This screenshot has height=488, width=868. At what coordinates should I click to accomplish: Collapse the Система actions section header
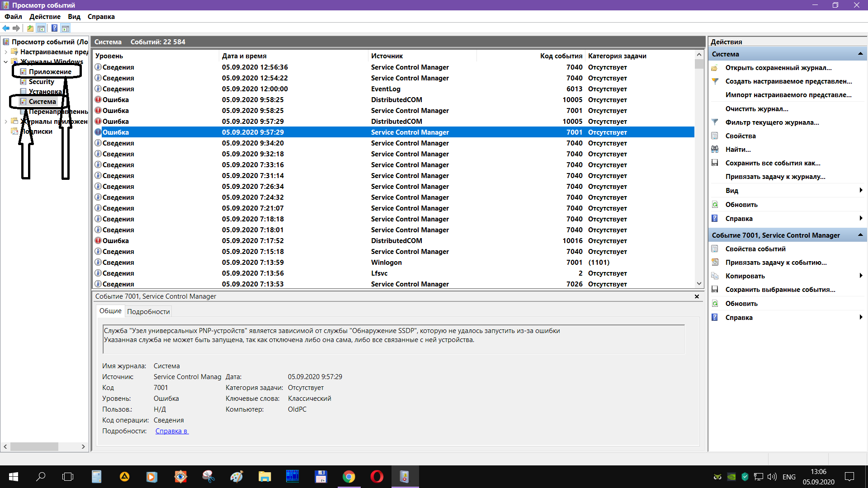[860, 54]
